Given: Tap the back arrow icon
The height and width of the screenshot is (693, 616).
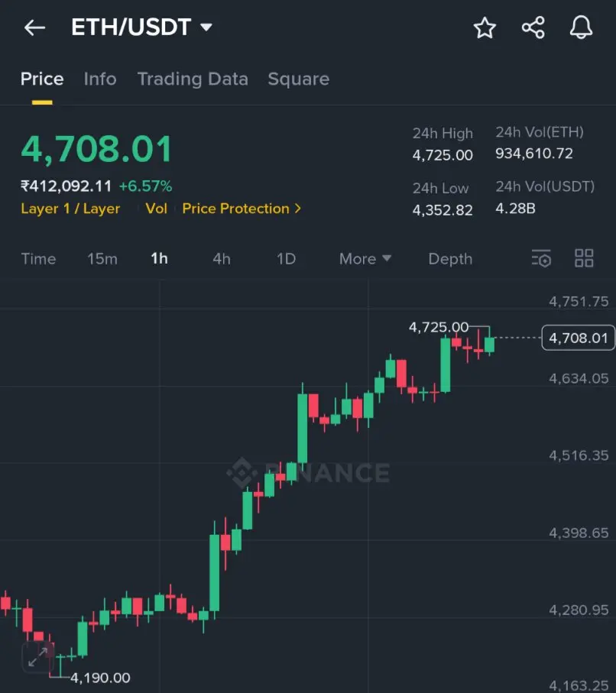Looking at the screenshot, I should (x=34, y=28).
